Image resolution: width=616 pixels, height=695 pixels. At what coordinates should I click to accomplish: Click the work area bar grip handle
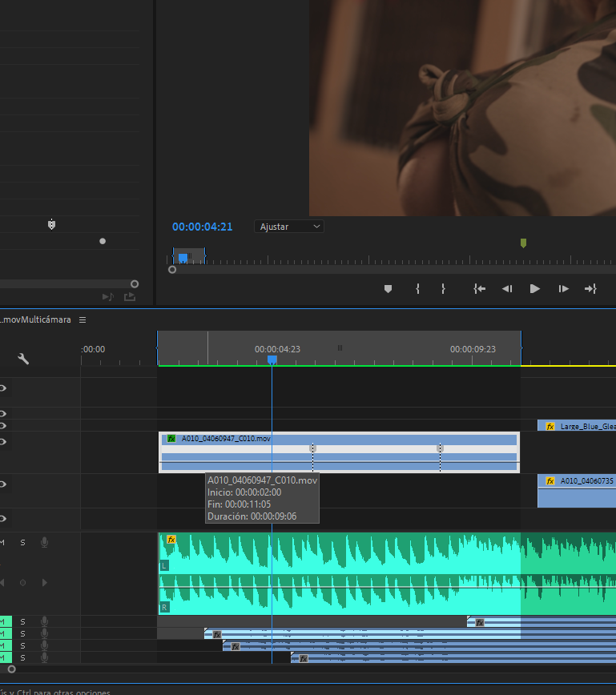click(x=340, y=348)
